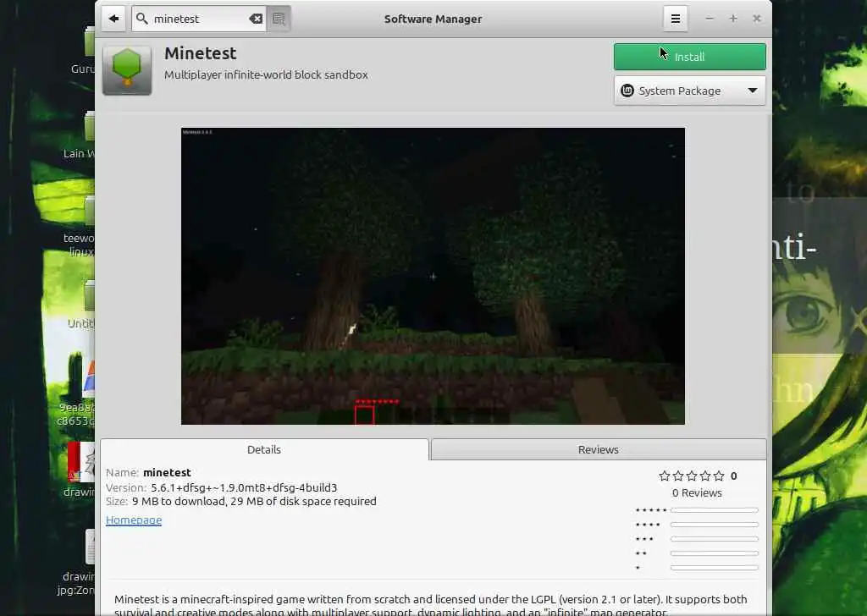Select the 9ea8 desktop file icon
The image size is (867, 616).
88,378
